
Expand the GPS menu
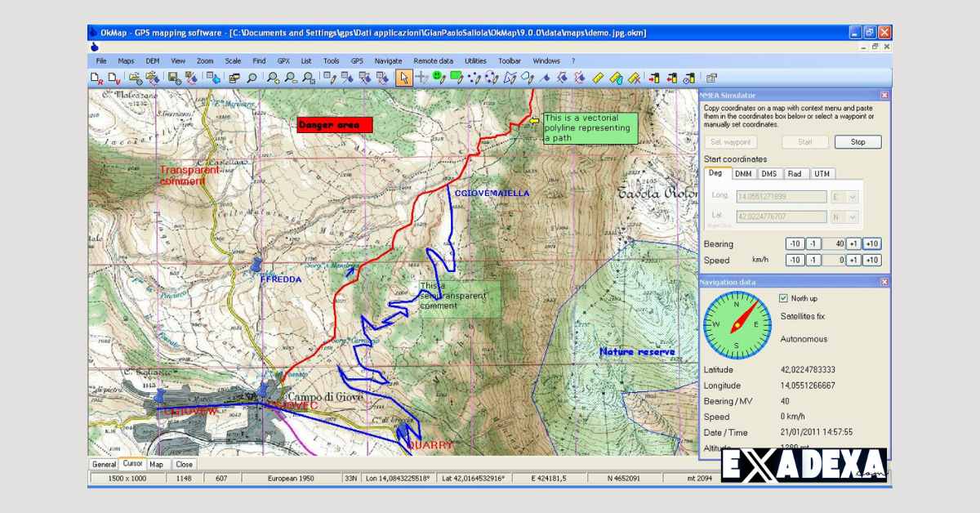357,60
